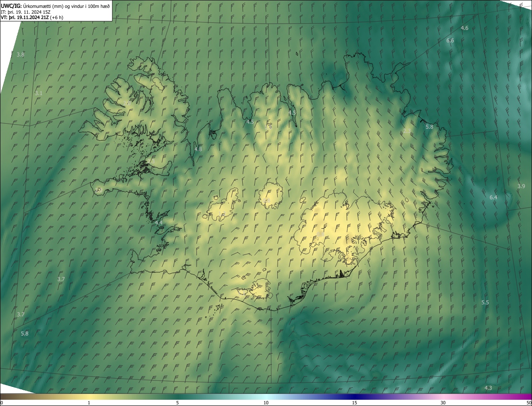Click the color scale tick label 0
Screen dimensions: 532x406
click(x=2, y=403)
